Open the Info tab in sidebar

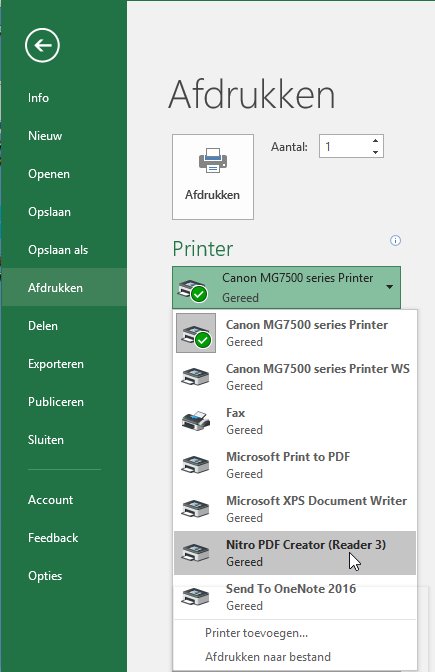(x=64, y=98)
